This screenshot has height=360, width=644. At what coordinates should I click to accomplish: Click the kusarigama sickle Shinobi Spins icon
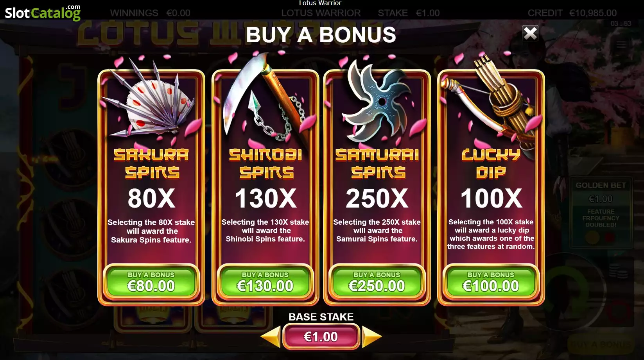pos(265,98)
